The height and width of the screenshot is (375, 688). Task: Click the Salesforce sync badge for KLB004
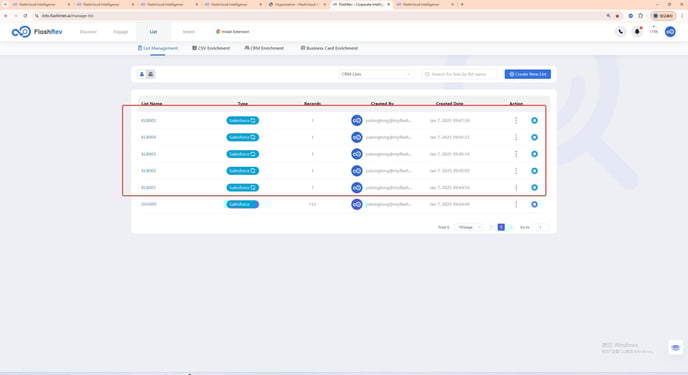pyautogui.click(x=243, y=137)
